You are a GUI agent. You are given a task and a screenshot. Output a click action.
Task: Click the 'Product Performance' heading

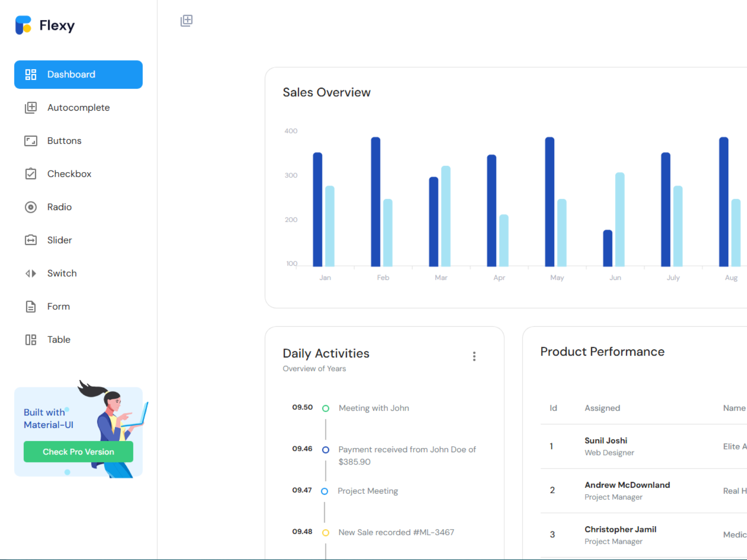pyautogui.click(x=602, y=352)
